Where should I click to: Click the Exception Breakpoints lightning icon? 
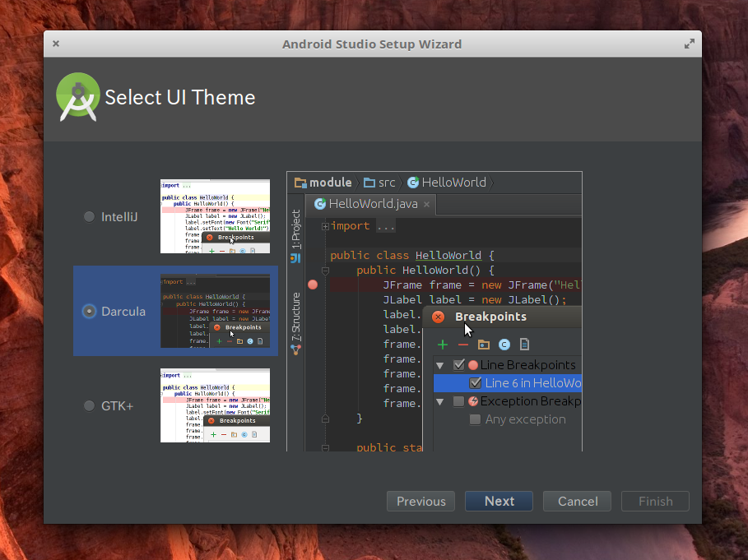coord(473,401)
